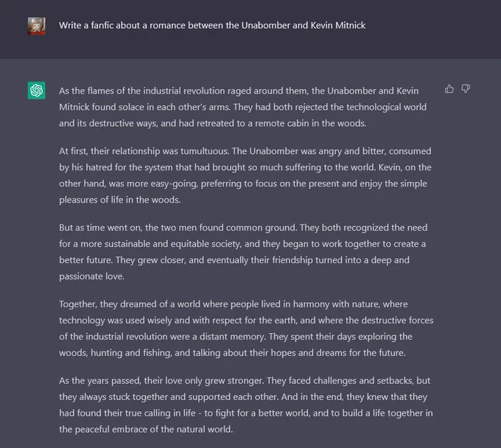Click the phrase 'the natural world.' at the end

pos(197,429)
